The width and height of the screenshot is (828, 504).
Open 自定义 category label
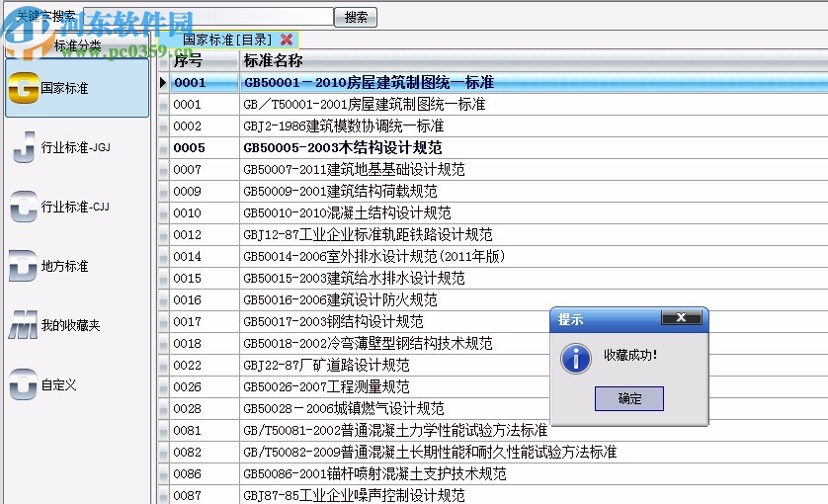click(x=58, y=384)
